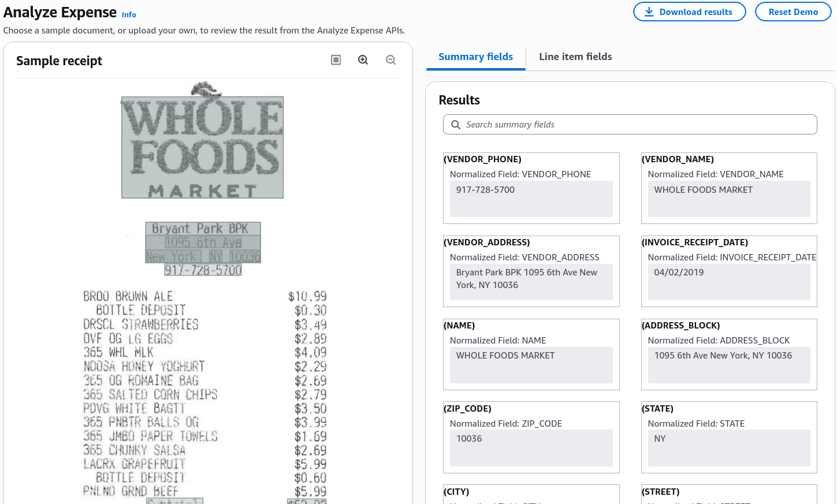
Task: Click the $10.99 price on the receipt
Action: (x=307, y=296)
